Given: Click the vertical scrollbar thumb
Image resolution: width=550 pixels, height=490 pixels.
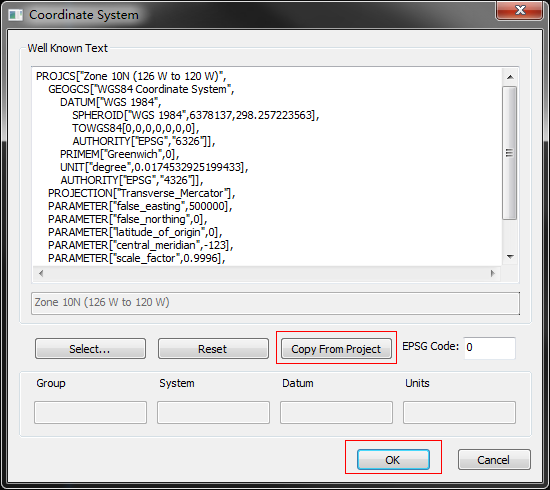Looking at the screenshot, I should 510,153.
